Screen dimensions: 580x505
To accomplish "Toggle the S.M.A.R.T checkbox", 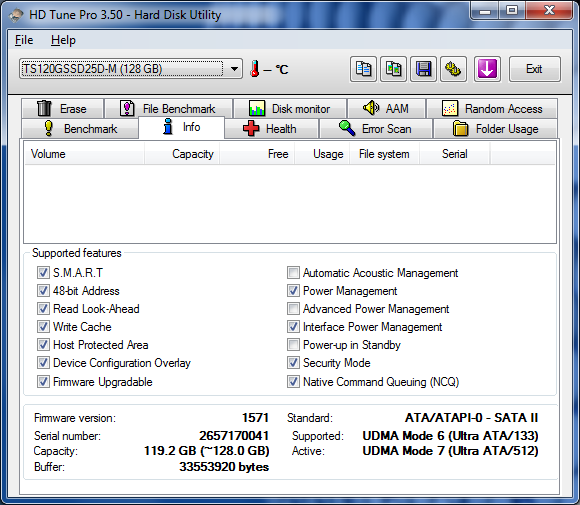I will pos(43,273).
